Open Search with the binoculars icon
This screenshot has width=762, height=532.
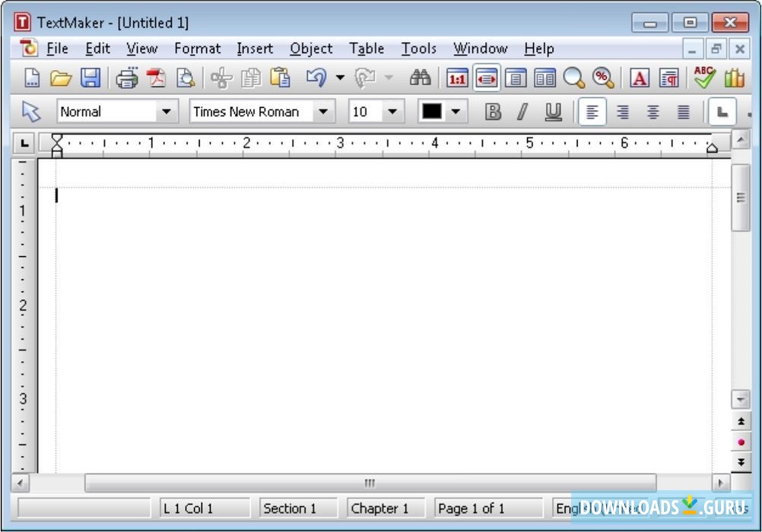click(421, 78)
